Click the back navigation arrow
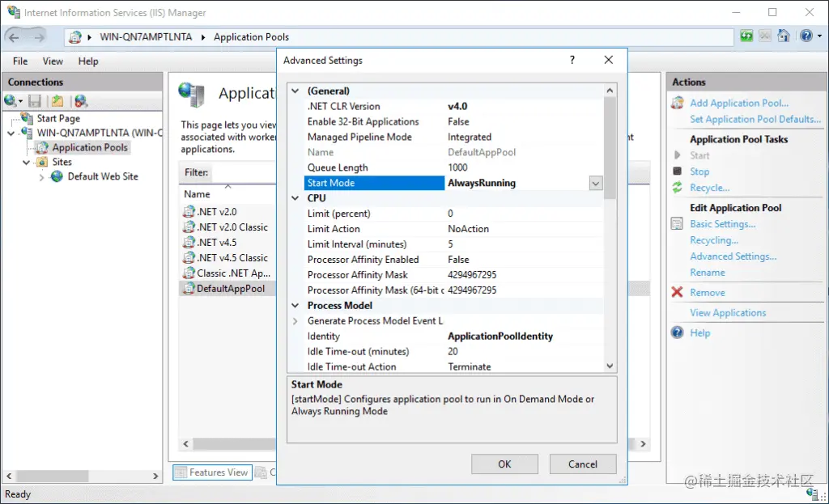 coord(15,37)
